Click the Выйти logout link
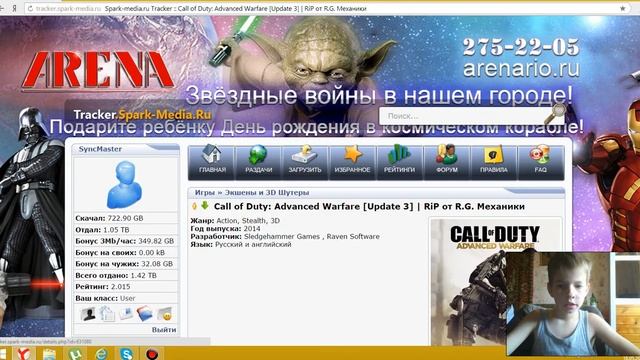 tap(164, 329)
